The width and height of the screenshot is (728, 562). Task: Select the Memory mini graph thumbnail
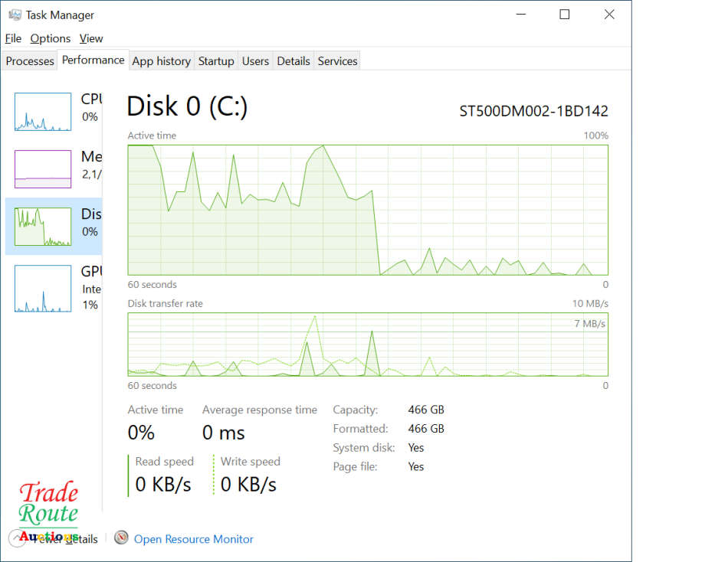click(43, 168)
